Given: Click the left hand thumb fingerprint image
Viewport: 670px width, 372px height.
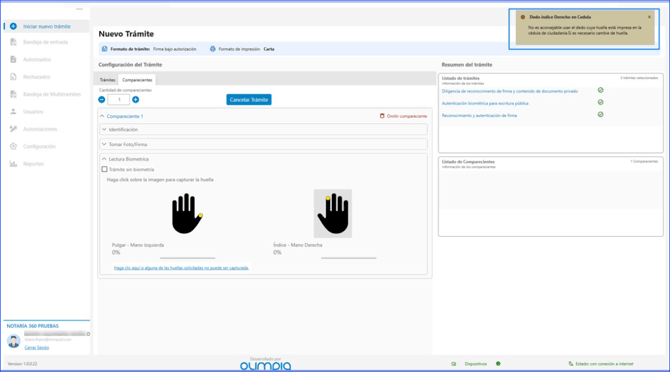Looking at the screenshot, I should click(x=187, y=214).
